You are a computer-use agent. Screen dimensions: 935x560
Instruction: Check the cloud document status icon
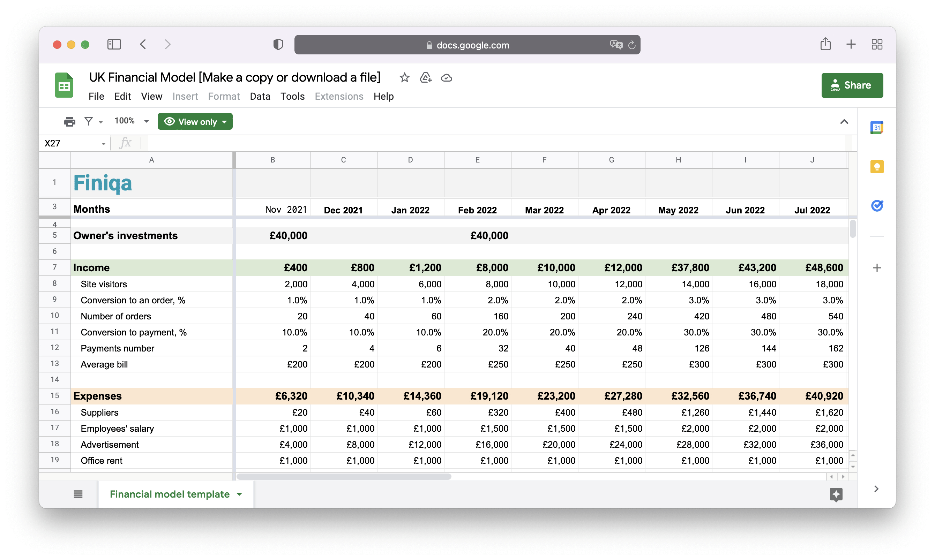click(446, 78)
